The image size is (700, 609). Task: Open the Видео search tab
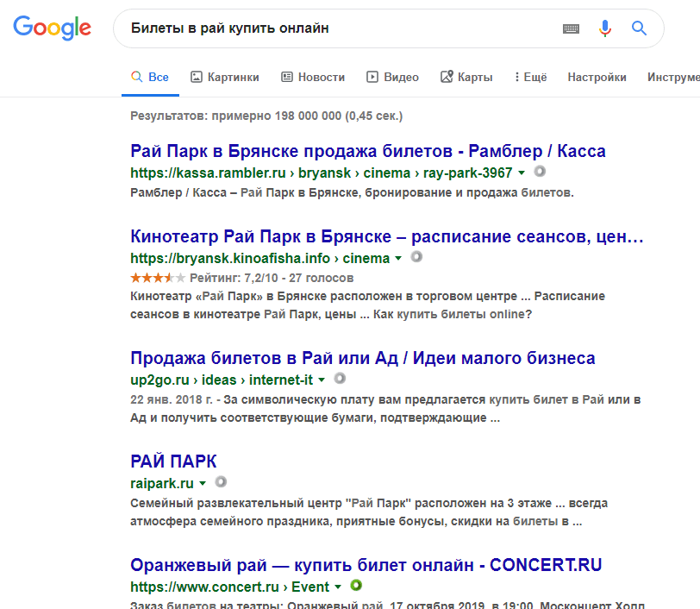pyautogui.click(x=392, y=77)
